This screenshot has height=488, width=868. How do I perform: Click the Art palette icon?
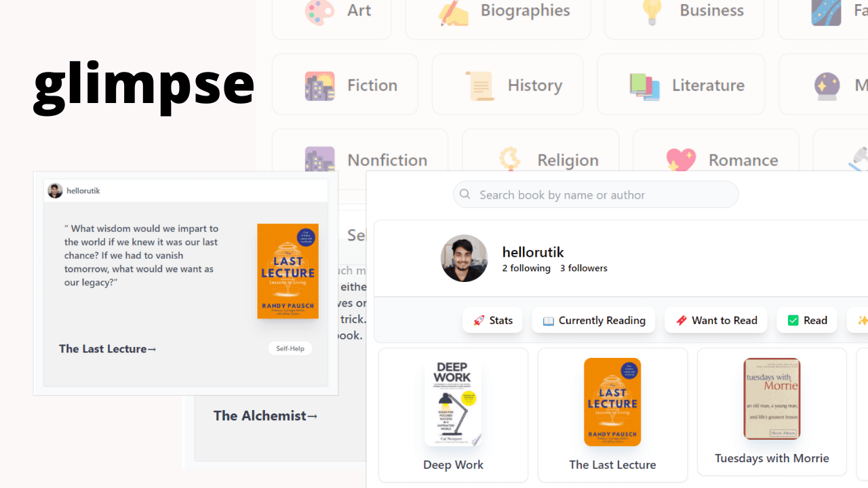pos(319,12)
